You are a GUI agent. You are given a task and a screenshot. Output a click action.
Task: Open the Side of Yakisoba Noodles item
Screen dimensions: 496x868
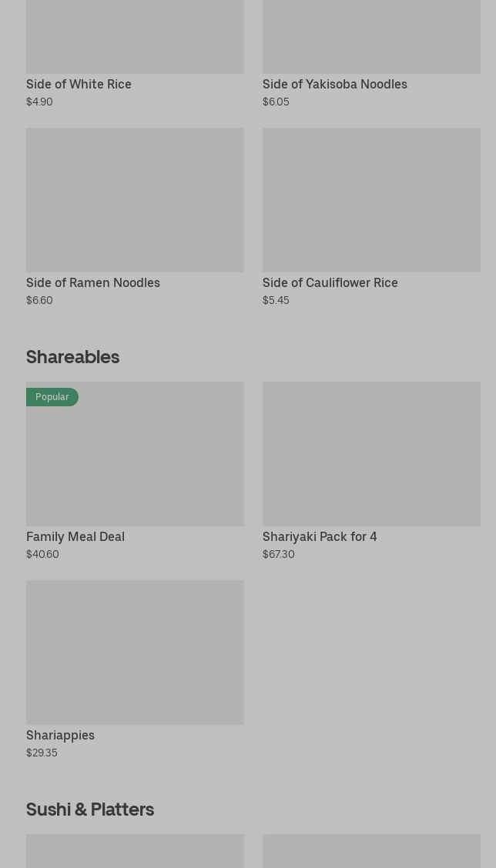point(334,84)
